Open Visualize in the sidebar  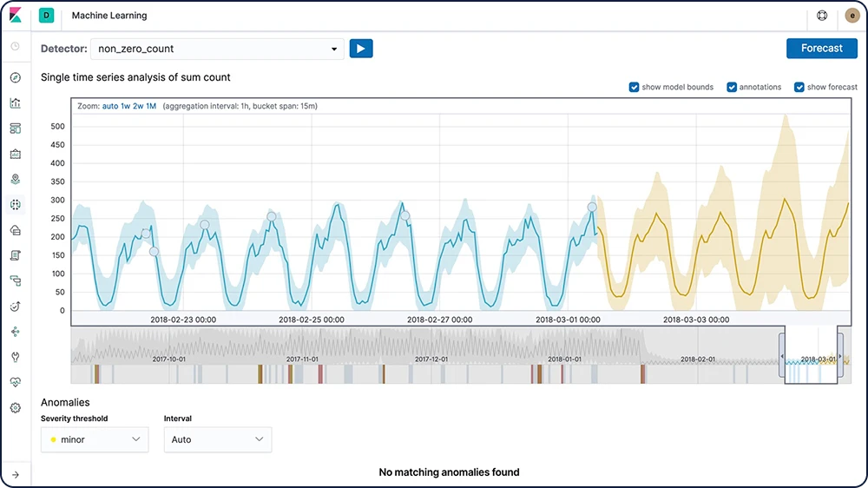pyautogui.click(x=15, y=103)
